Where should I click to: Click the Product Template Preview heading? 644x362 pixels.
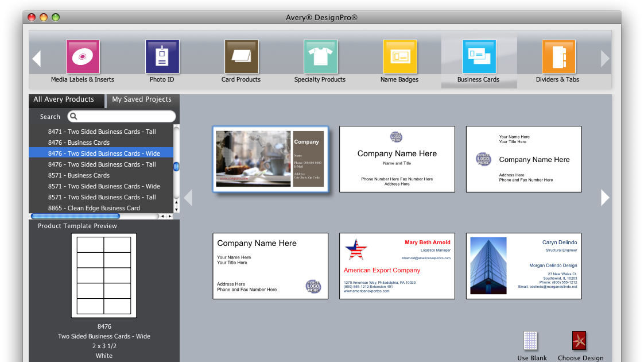77,226
